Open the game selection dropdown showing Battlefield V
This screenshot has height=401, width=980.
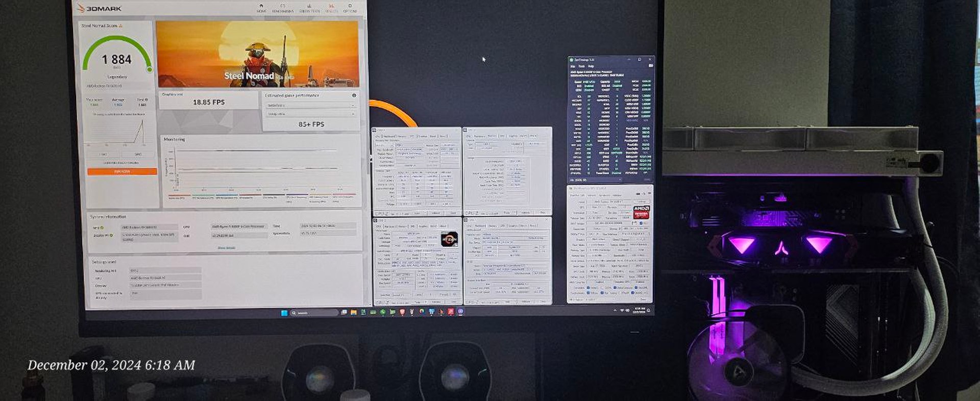click(310, 106)
